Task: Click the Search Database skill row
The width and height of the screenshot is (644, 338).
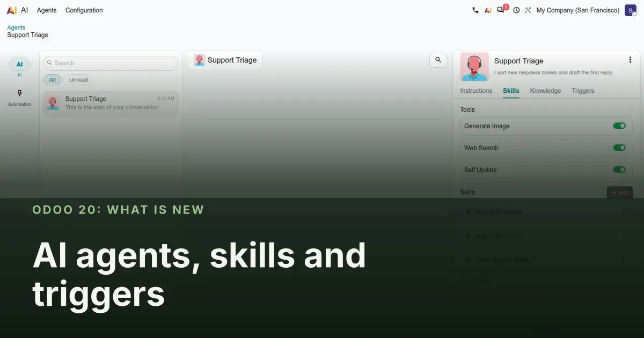Action: click(546, 212)
